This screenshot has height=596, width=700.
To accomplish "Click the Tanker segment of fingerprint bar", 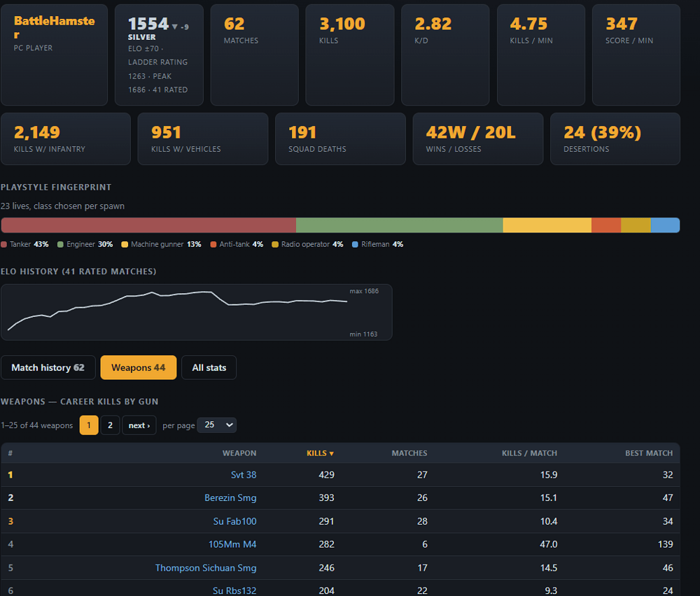I will (148, 225).
